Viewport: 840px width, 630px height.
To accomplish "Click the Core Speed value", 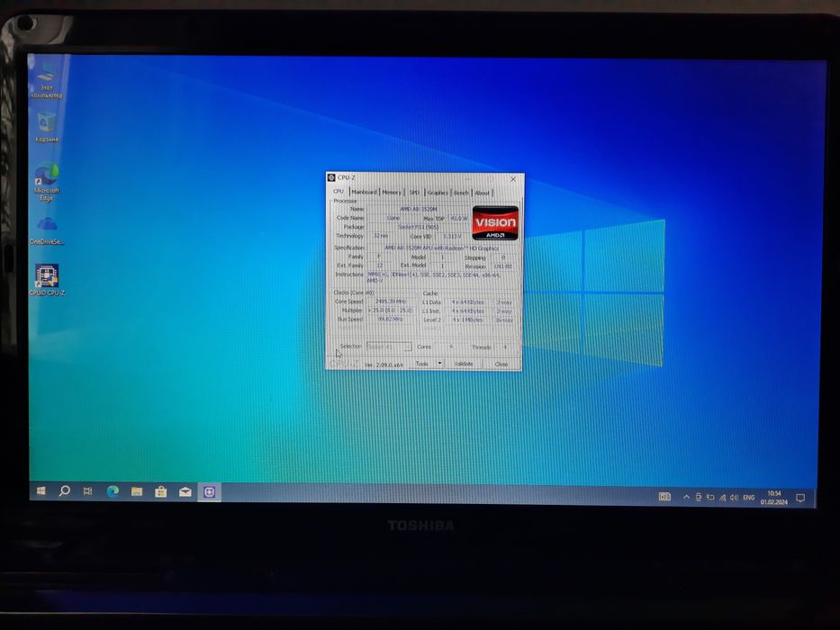I will (391, 301).
